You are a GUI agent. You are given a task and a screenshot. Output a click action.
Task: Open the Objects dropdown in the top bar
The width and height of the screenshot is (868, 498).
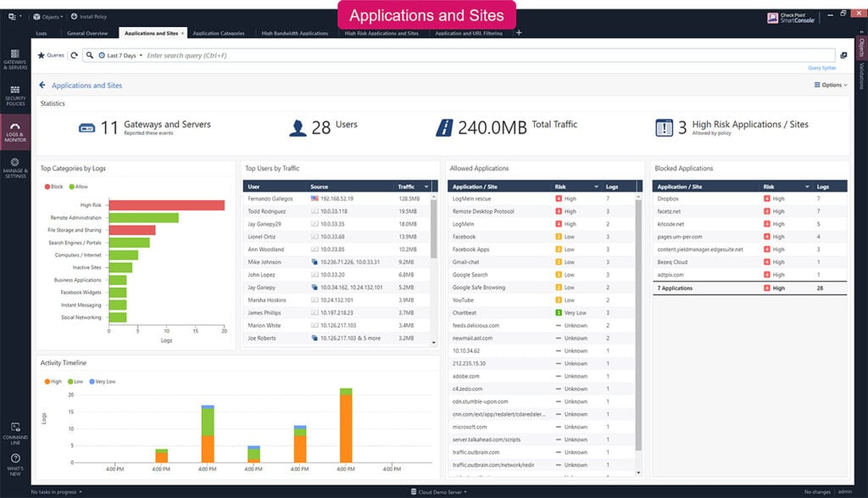tap(51, 14)
